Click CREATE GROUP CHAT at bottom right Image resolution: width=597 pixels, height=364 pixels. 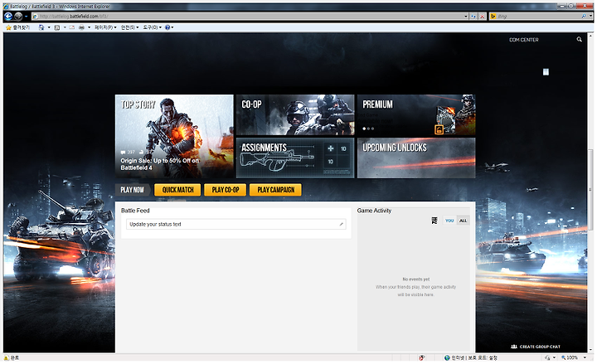(540, 347)
